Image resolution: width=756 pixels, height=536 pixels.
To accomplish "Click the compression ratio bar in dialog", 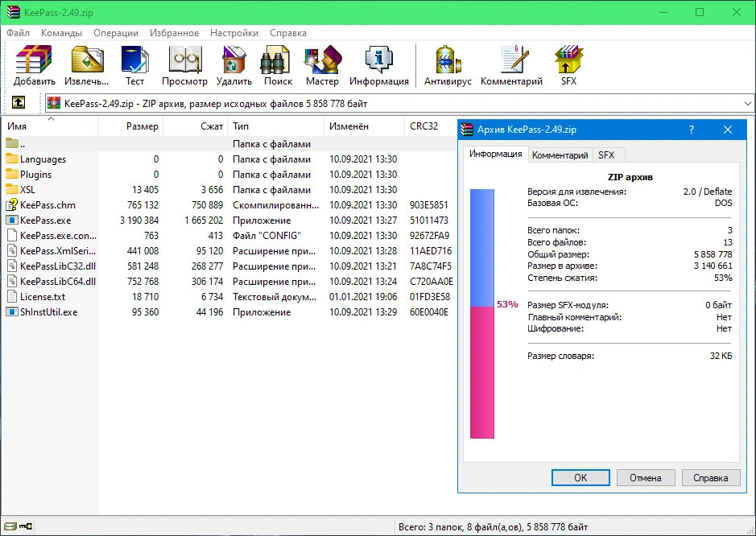I will [x=482, y=314].
